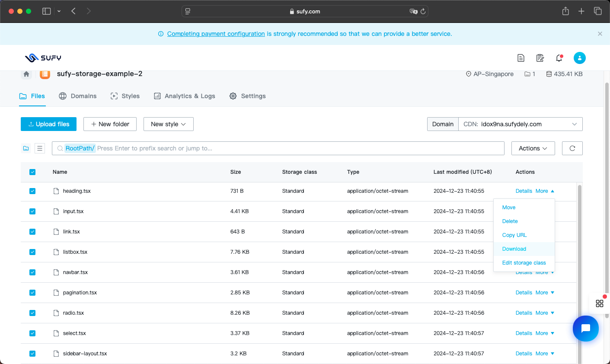Click Safari translate icon in address bar
610x364 pixels.
click(413, 11)
